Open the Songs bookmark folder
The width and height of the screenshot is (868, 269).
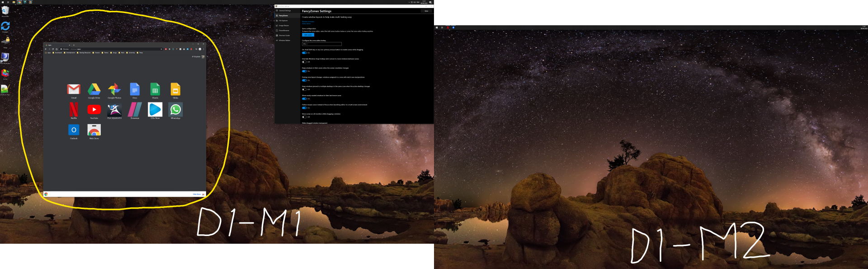click(113, 53)
